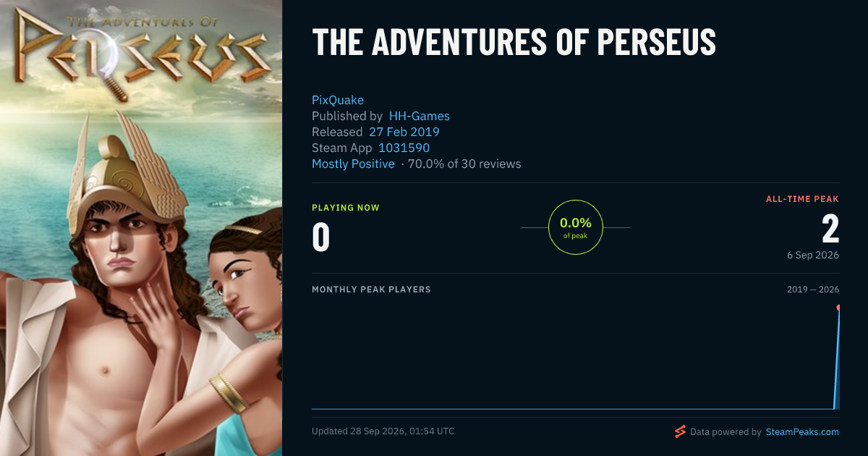Screen dimensions: 868x456
Task: Click the red peak point on chart
Action: [x=839, y=308]
